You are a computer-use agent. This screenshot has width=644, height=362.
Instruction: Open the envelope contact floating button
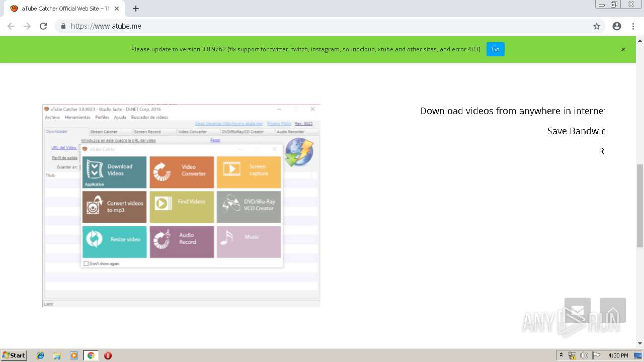578,310
